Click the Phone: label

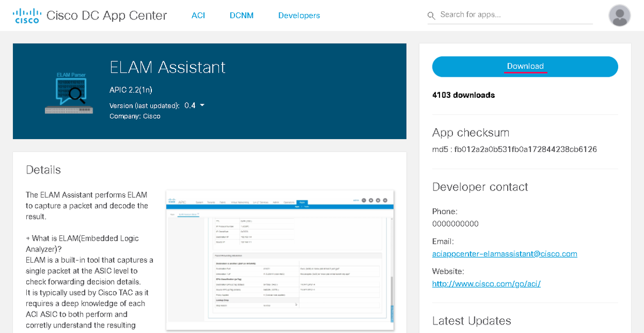445,212
